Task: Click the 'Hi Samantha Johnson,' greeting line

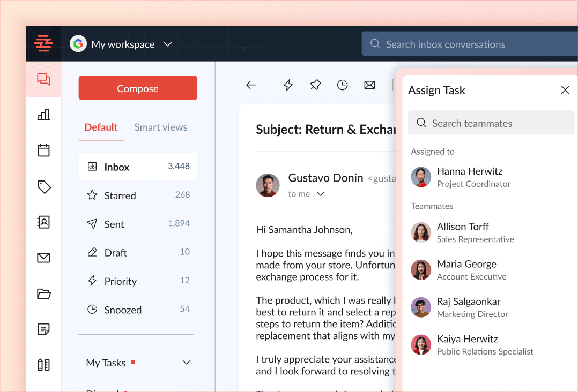Action: coord(304,230)
